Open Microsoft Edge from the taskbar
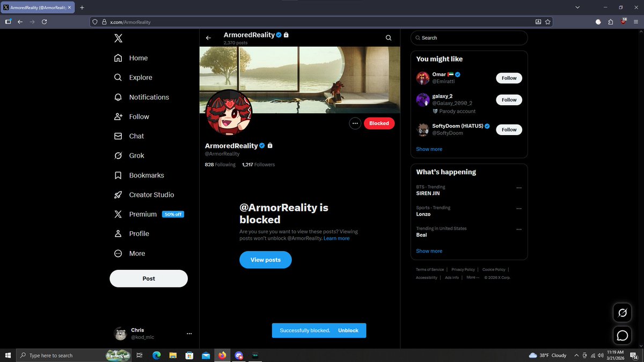This screenshot has height=362, width=644. [x=156, y=355]
